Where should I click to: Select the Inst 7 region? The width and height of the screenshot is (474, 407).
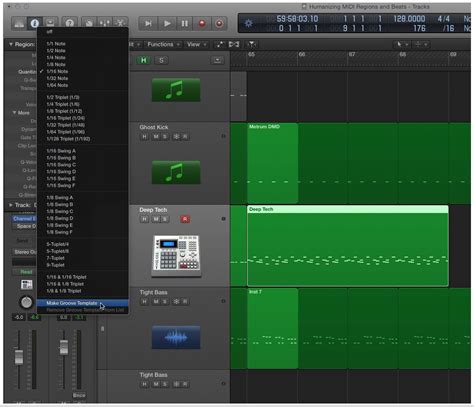point(272,328)
